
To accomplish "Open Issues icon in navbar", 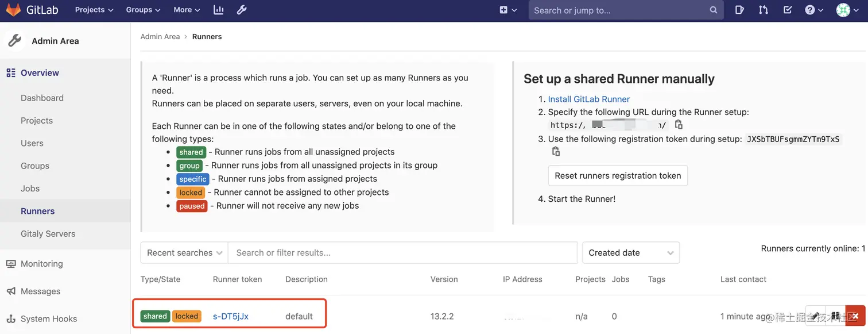I will 739,10.
